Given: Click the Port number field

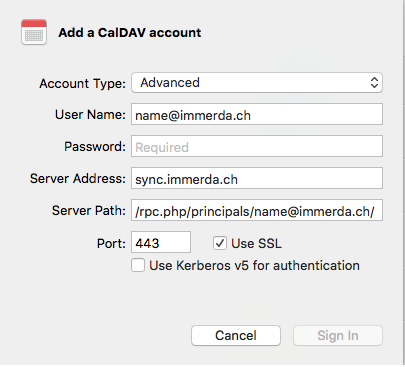Looking at the screenshot, I should pyautogui.click(x=161, y=242).
